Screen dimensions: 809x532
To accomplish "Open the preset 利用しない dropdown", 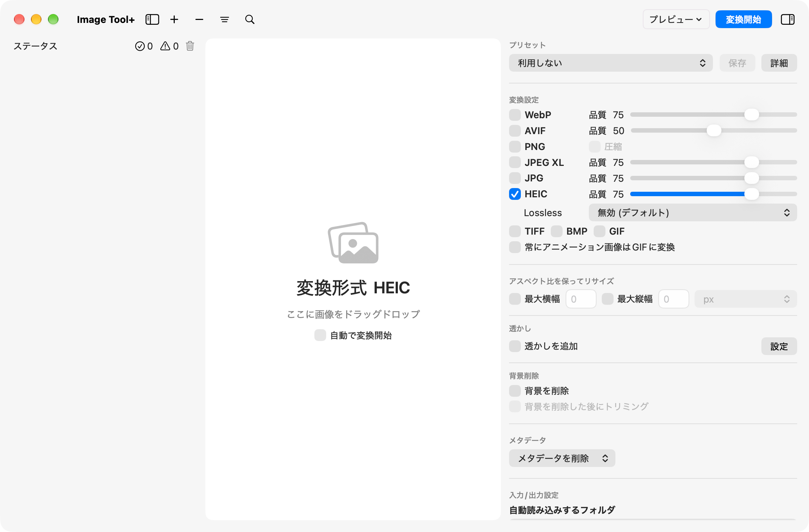I will tap(611, 63).
